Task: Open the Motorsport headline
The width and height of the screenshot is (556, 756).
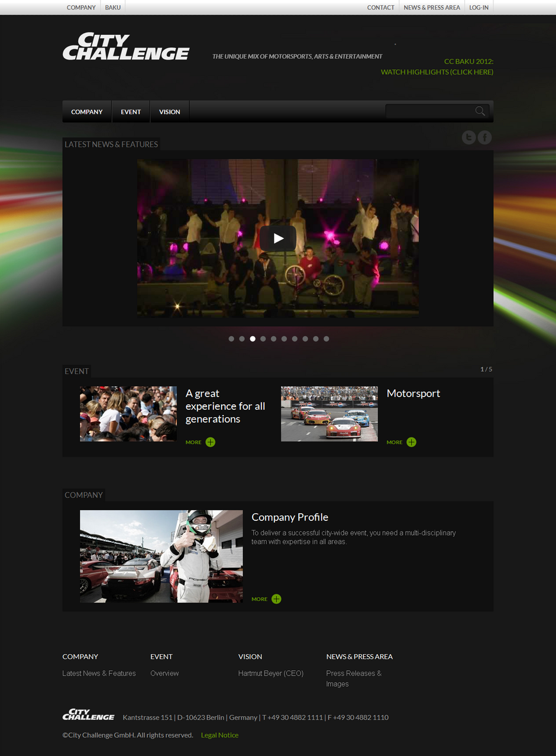Action: (x=413, y=394)
